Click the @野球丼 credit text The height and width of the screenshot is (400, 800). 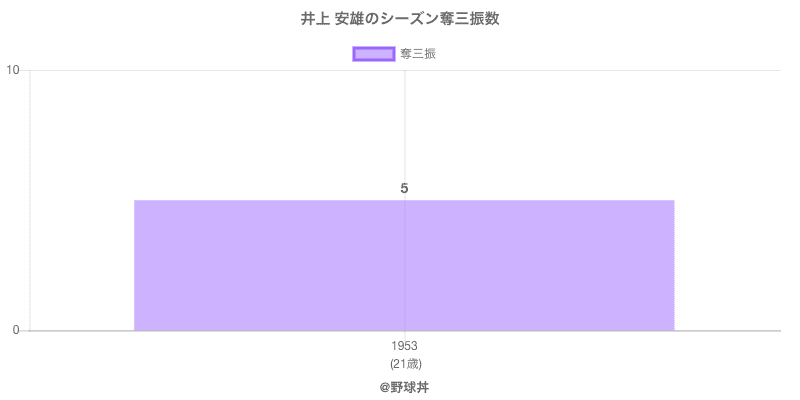click(404, 386)
